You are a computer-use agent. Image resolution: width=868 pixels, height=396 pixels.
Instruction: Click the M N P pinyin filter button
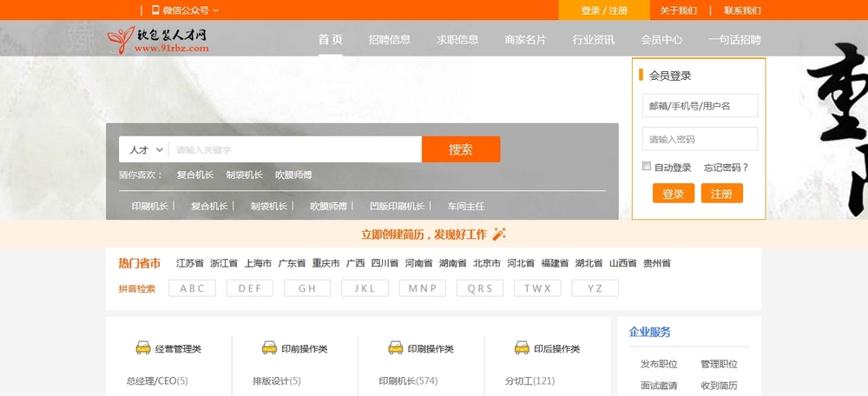coord(423,288)
